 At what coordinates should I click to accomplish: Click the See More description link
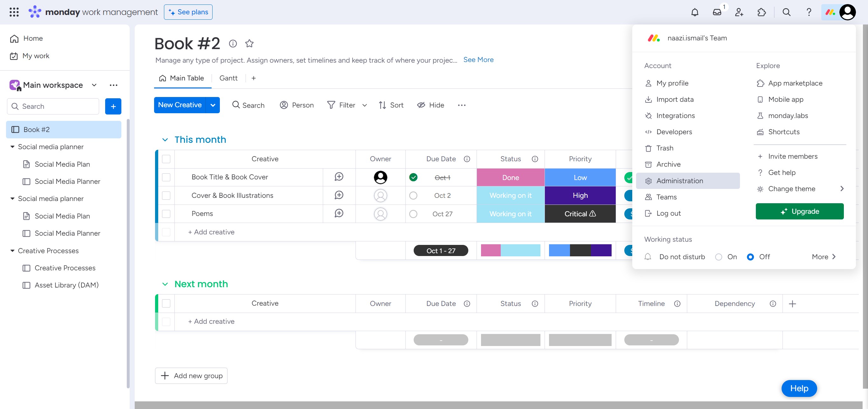tap(478, 60)
